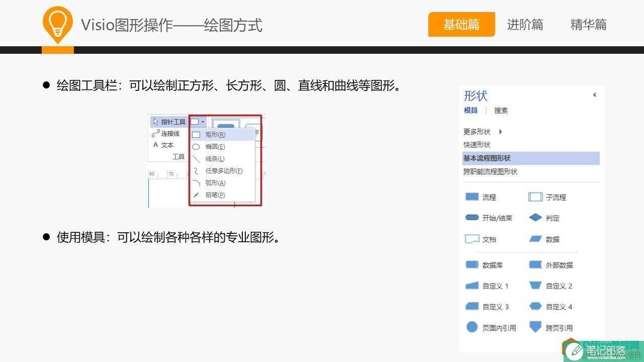Viewport: 644px width, 362px height.
Task: Choose 矩形(R) from the drawing menu
Action: pyautogui.click(x=222, y=135)
